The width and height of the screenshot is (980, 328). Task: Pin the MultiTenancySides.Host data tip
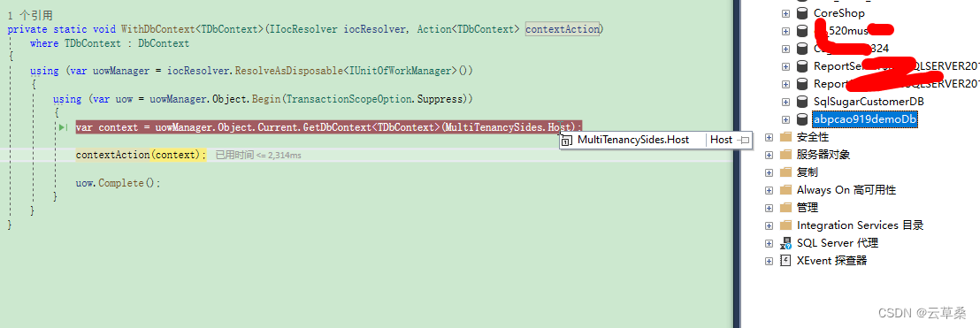tap(744, 141)
